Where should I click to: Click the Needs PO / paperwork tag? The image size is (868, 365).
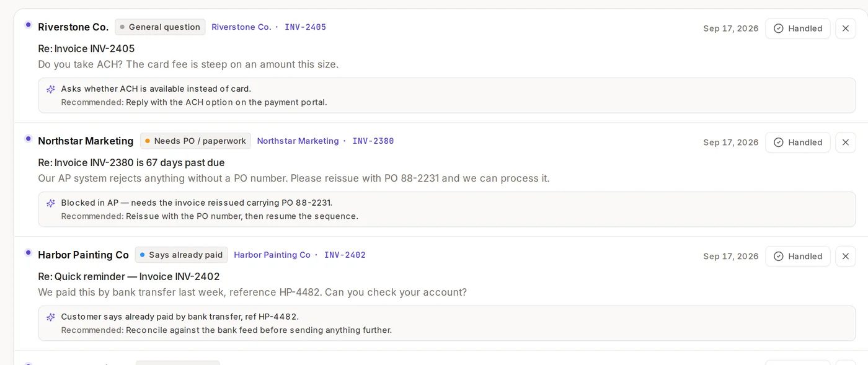click(195, 141)
